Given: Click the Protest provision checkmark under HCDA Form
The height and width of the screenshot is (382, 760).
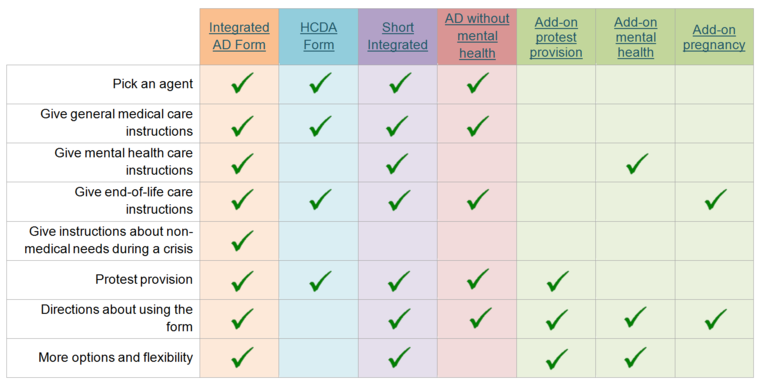Looking at the screenshot, I should click(x=320, y=281).
